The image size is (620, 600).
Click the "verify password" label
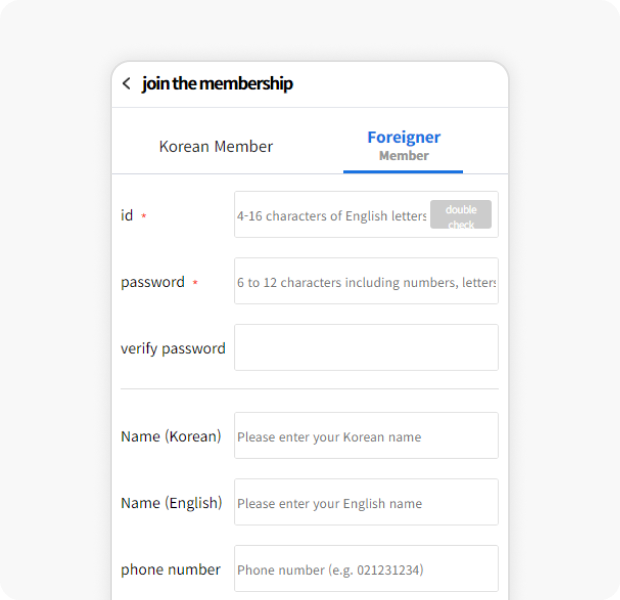click(173, 349)
